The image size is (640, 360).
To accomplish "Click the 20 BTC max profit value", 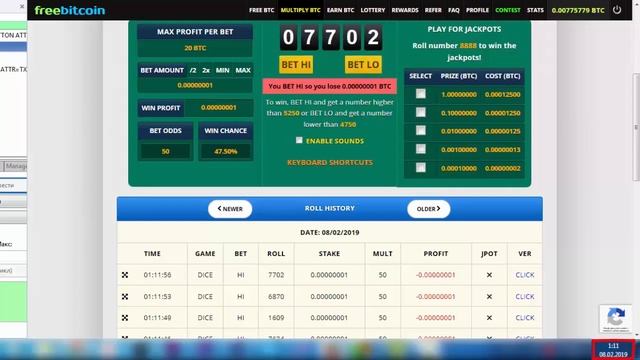I will click(x=195, y=48).
